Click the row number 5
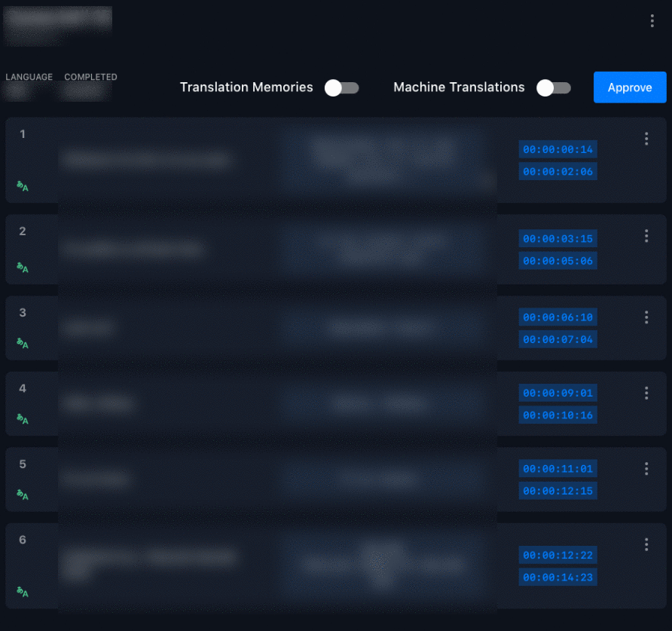Viewport: 672px width, 631px height. pos(23,464)
